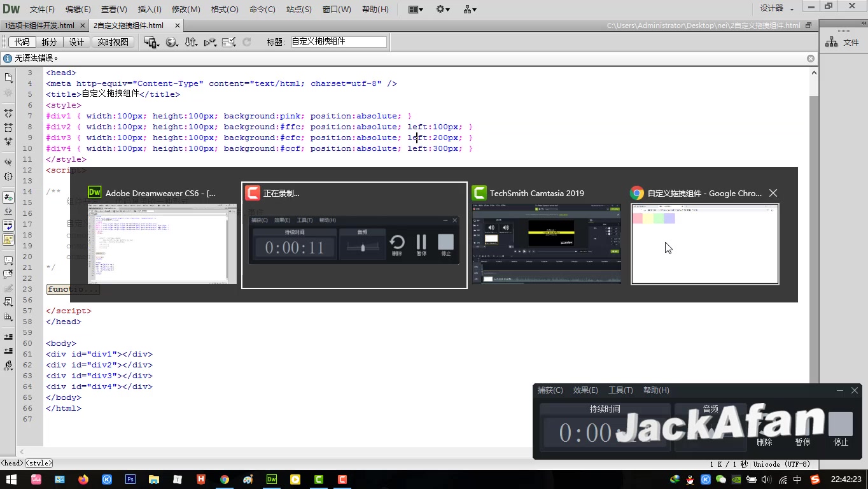Enable 实时视图 live view
868x489 pixels.
(x=113, y=42)
